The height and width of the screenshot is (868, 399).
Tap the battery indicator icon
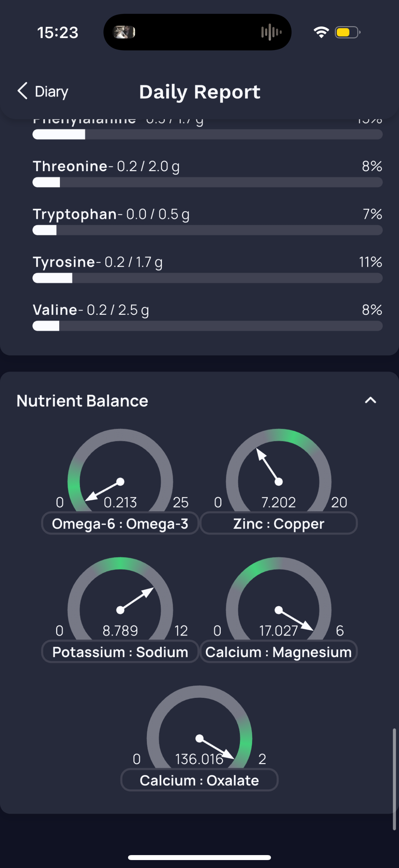coord(347,32)
